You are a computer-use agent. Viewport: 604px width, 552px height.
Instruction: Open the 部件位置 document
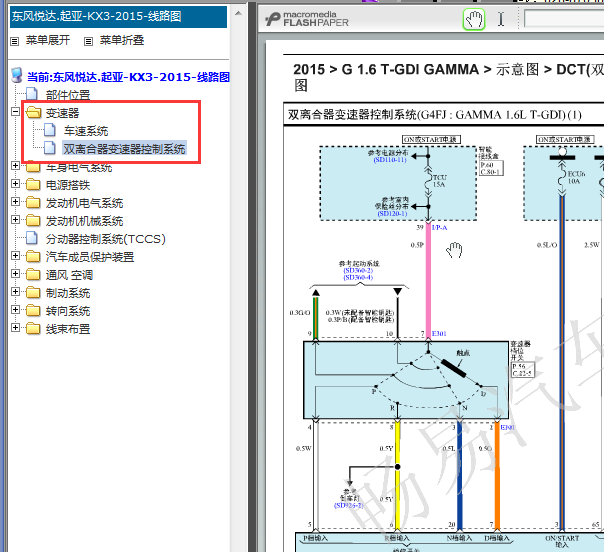tap(68, 95)
